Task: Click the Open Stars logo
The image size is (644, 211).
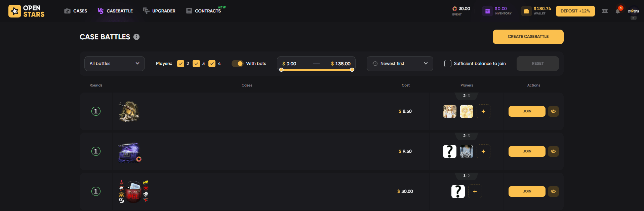Action: click(27, 11)
